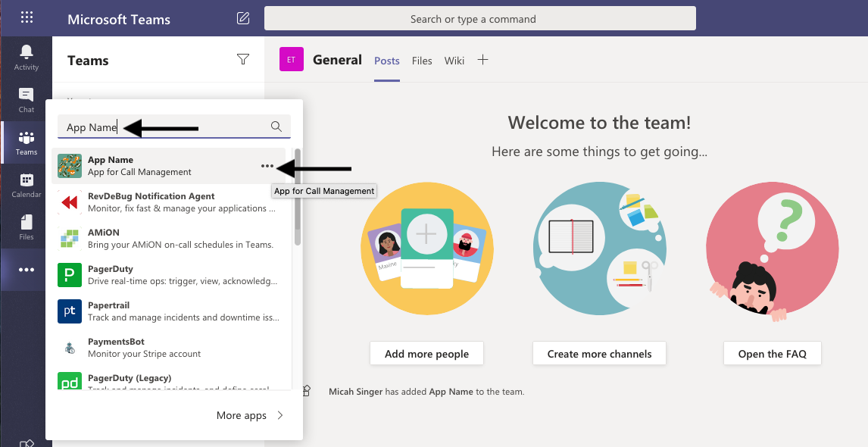Click the RevDeBug Notification Agent icon
This screenshot has width=868, height=447.
pyautogui.click(x=70, y=202)
